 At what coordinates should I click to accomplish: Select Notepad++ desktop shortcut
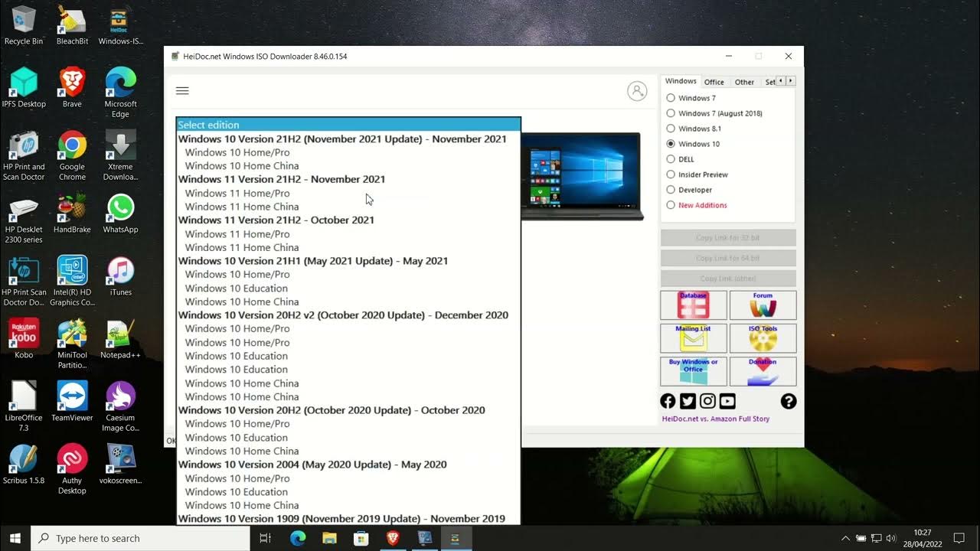click(120, 339)
